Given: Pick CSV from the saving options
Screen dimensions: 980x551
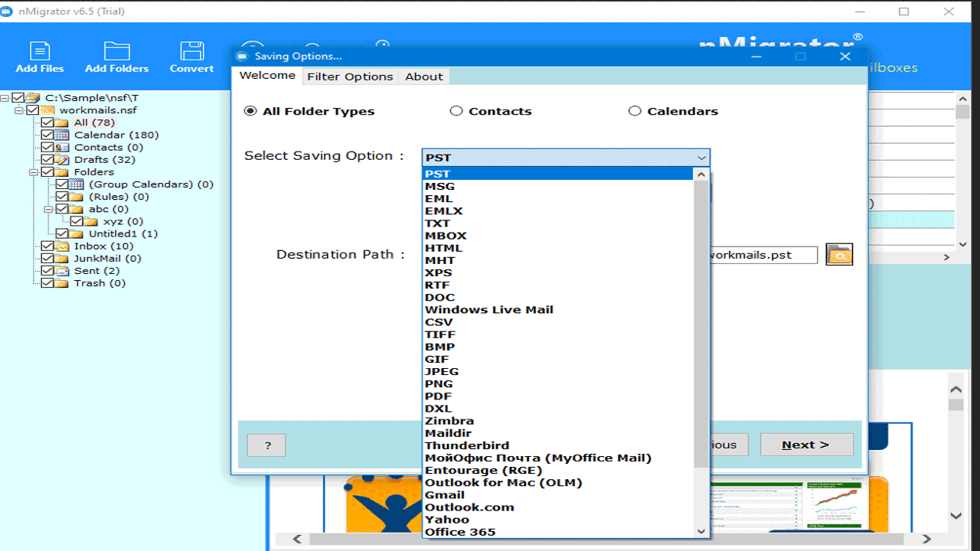Looking at the screenshot, I should [558, 322].
